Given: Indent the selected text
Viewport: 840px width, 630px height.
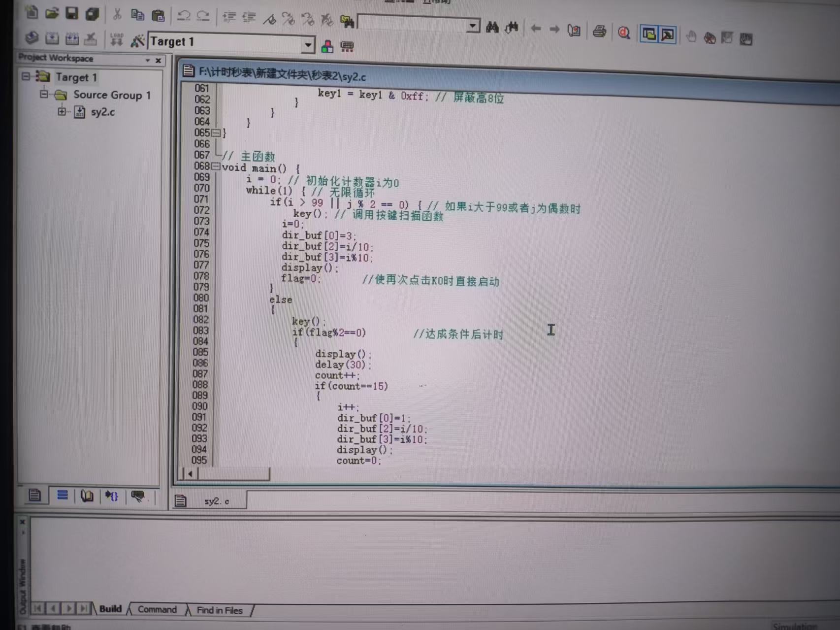Looking at the screenshot, I should point(229,17).
